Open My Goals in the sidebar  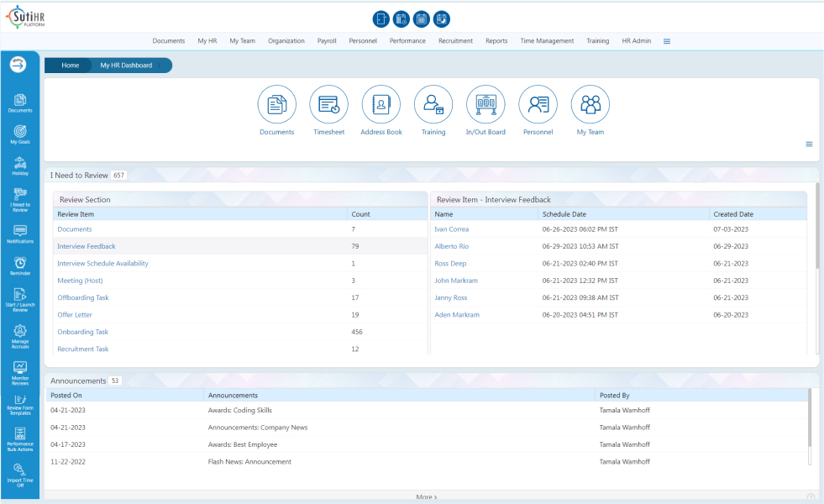pos(20,134)
